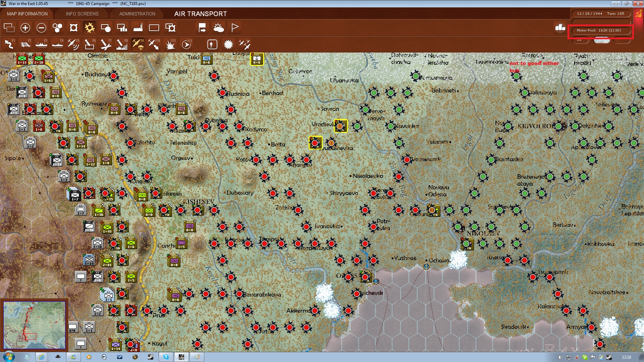Open the MAP INFORMATION tab
The height and width of the screenshot is (362, 644).
pyautogui.click(x=27, y=14)
